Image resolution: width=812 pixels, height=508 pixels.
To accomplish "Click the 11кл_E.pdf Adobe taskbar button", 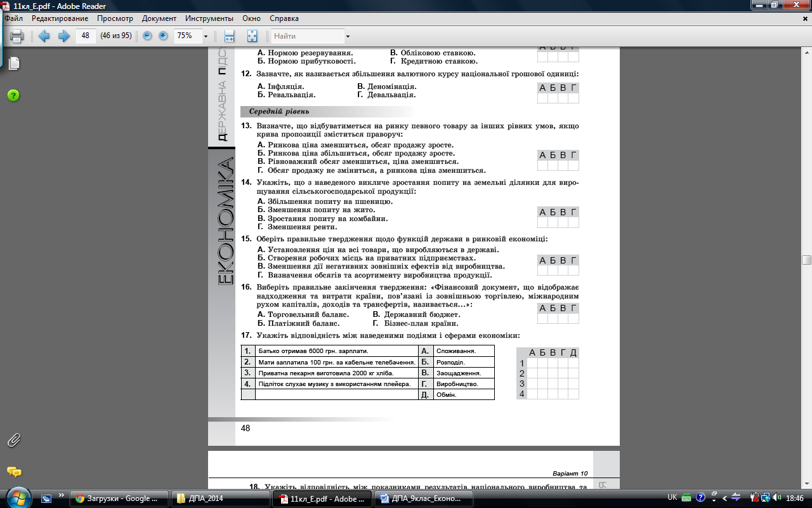I will click(322, 498).
